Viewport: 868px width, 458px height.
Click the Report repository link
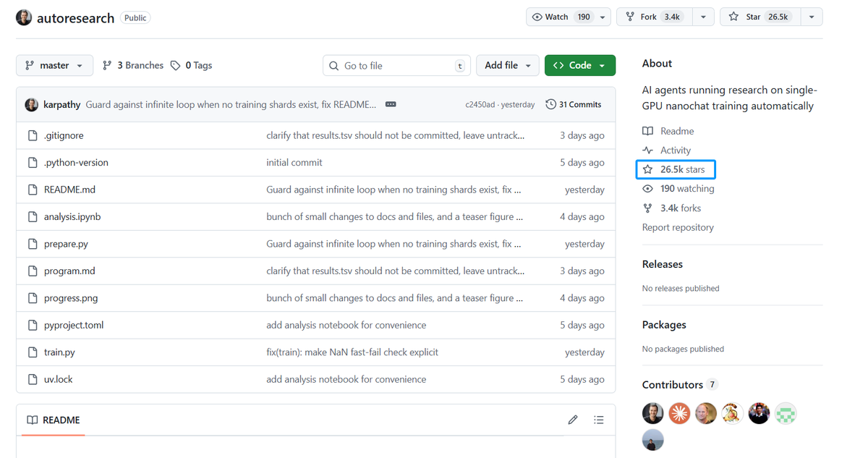(678, 227)
